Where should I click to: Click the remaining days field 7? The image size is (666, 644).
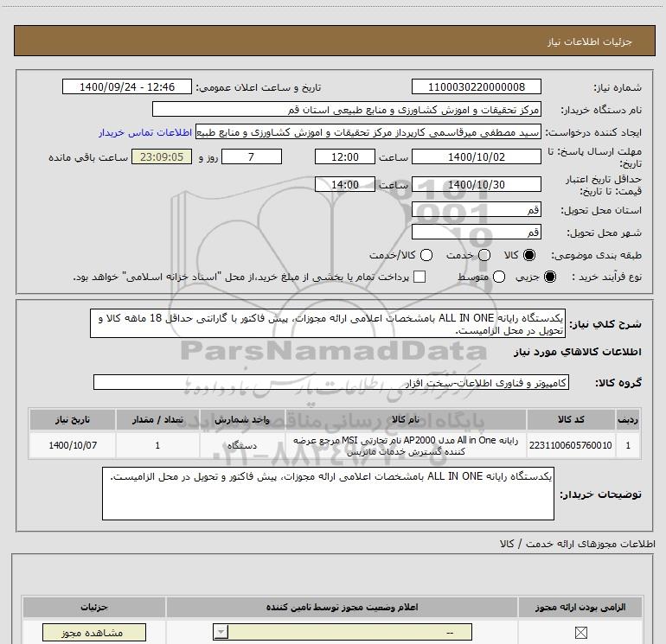point(252,156)
